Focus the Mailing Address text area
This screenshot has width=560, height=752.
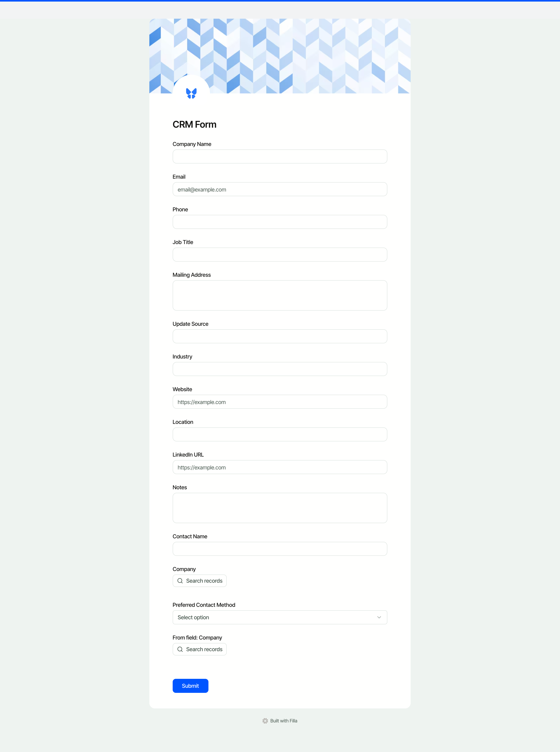coord(280,295)
